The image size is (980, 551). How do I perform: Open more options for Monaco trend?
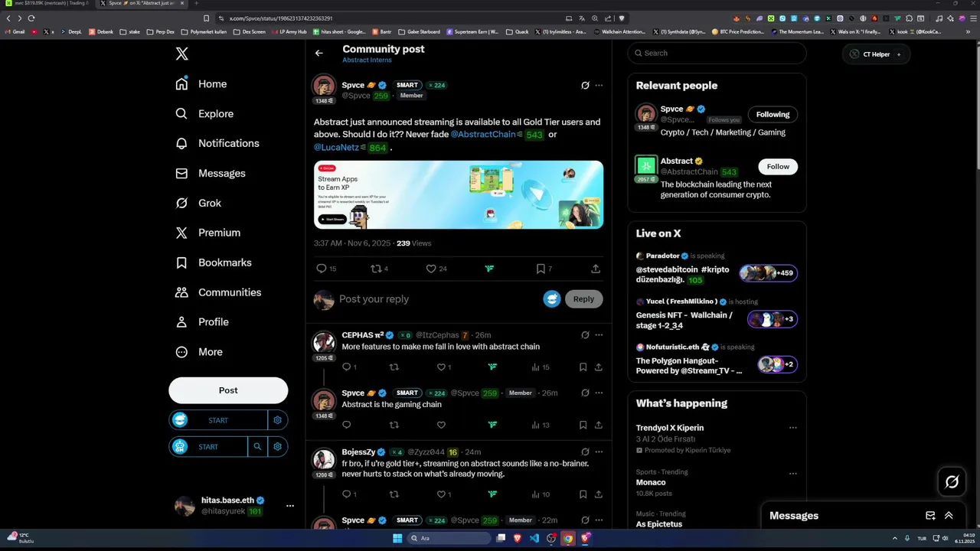click(793, 472)
